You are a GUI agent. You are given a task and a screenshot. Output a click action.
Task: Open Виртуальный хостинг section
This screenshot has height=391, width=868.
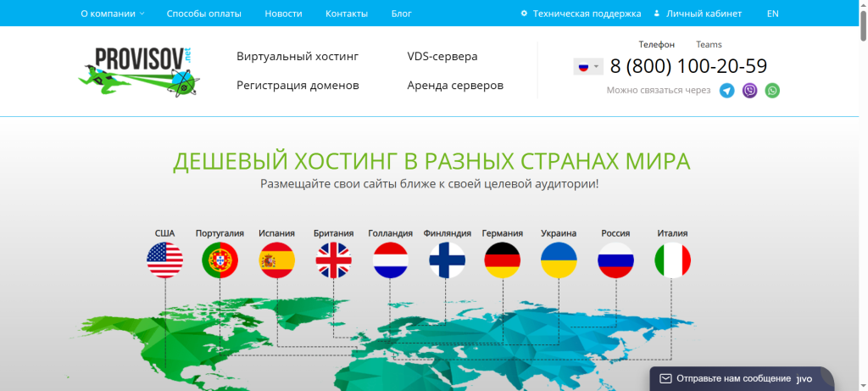point(298,57)
